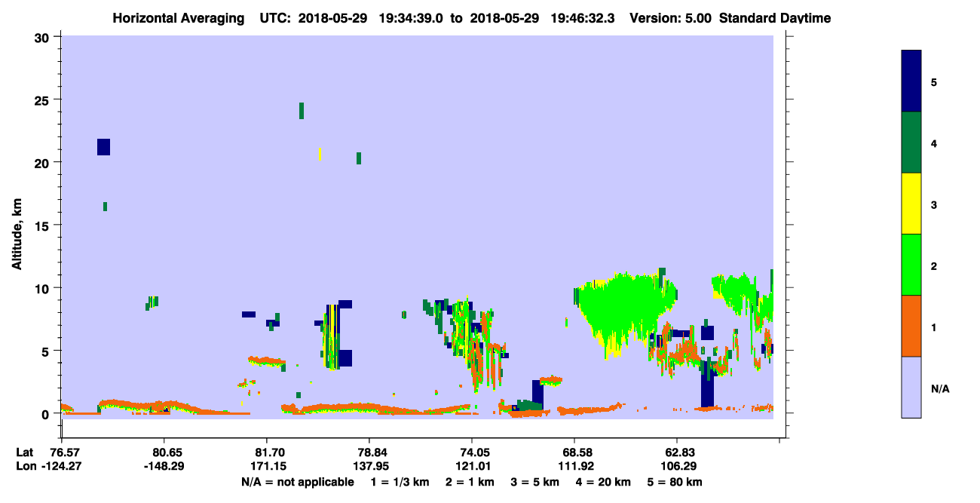
Task: Click the tall dark blue column near latitude 62.83
Action: 707,385
